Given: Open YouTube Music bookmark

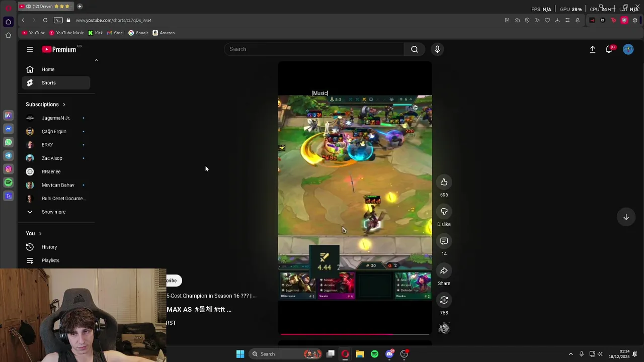Looking at the screenshot, I should 66,33.
